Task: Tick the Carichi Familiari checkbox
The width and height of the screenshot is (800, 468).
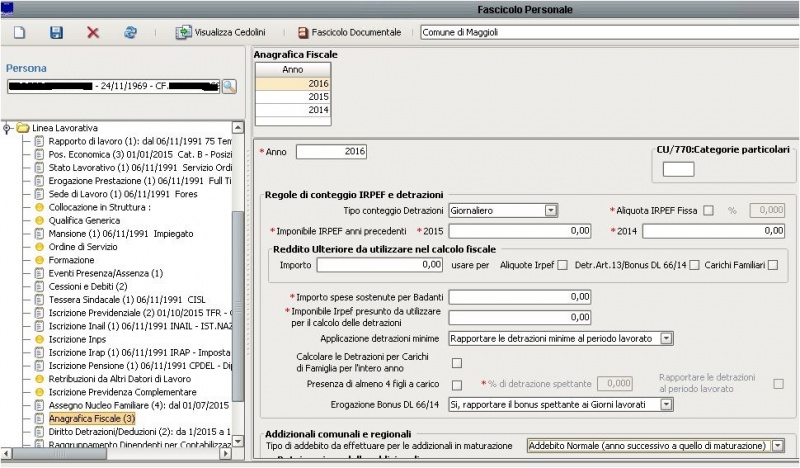Action: click(x=773, y=264)
